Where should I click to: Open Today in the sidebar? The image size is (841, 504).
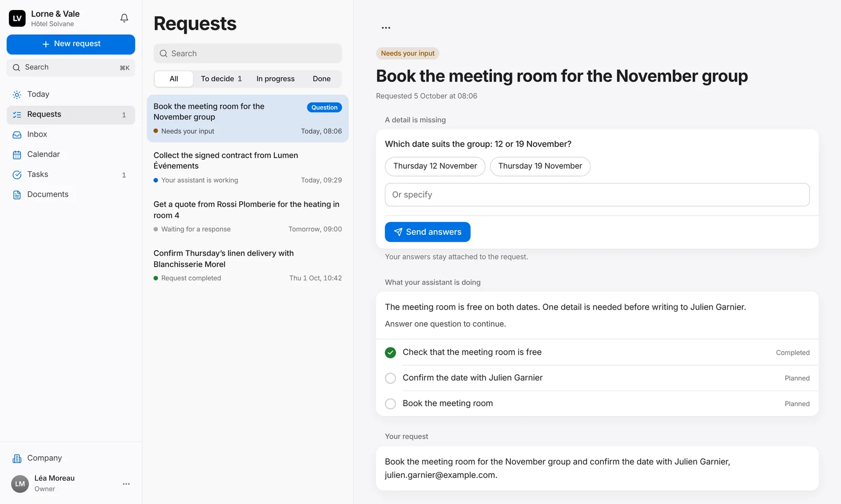pos(71,95)
